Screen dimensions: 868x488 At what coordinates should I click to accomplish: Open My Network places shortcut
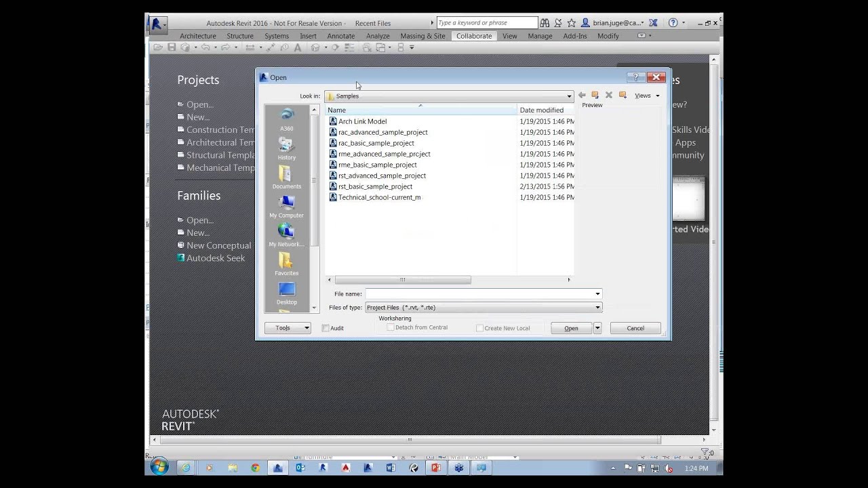click(287, 235)
